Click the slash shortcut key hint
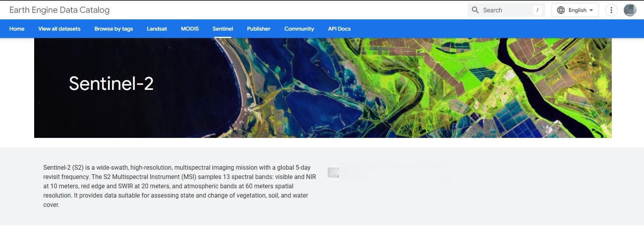Viewport: 644px width, 227px height. (537, 10)
